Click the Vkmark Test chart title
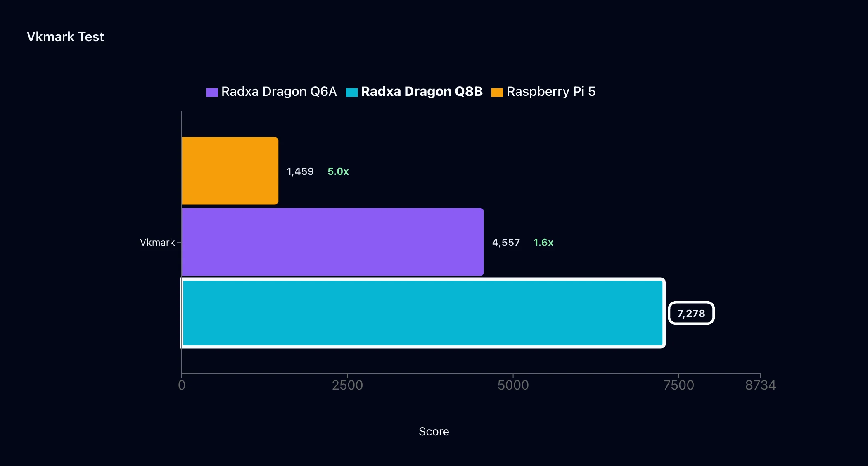The height and width of the screenshot is (466, 868). [x=65, y=37]
